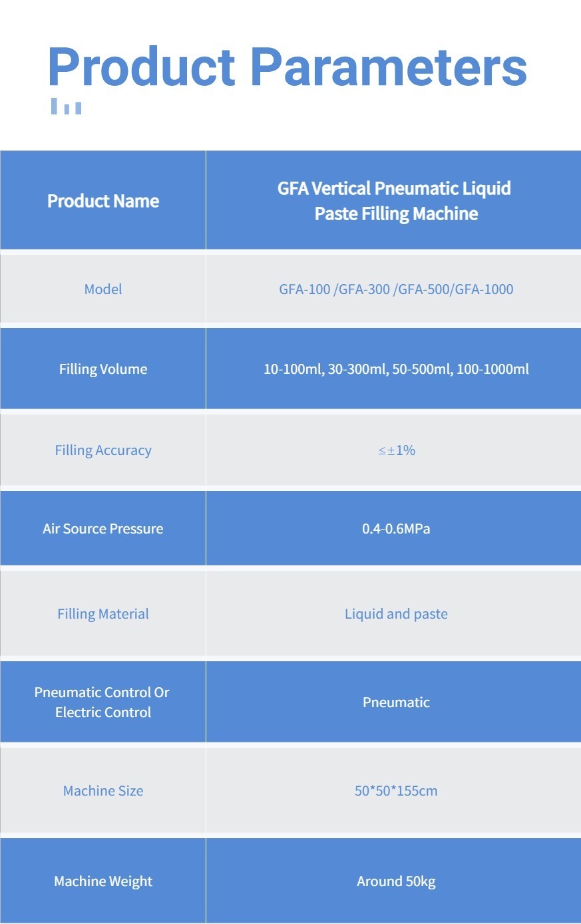Click the 50*50*155cm size value
This screenshot has height=924, width=581.
(x=396, y=791)
